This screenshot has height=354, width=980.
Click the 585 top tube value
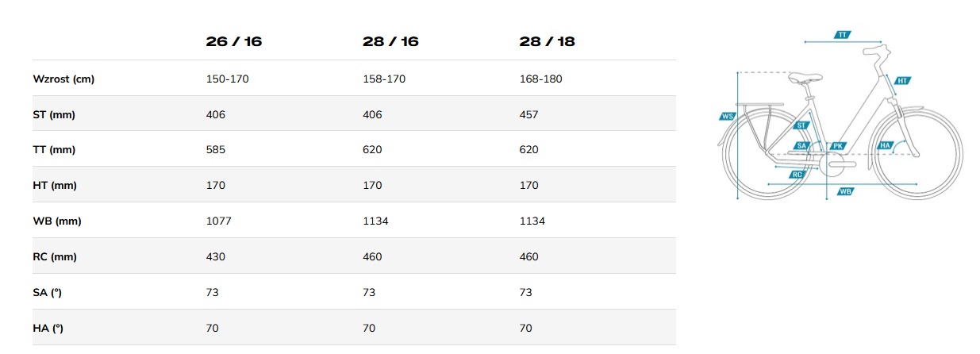click(215, 150)
